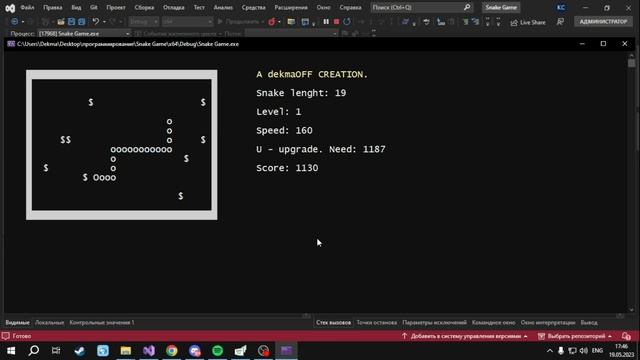Viewport: 640px width, 360px height.
Task: Click the Visual Studio search box
Action: [421, 7]
